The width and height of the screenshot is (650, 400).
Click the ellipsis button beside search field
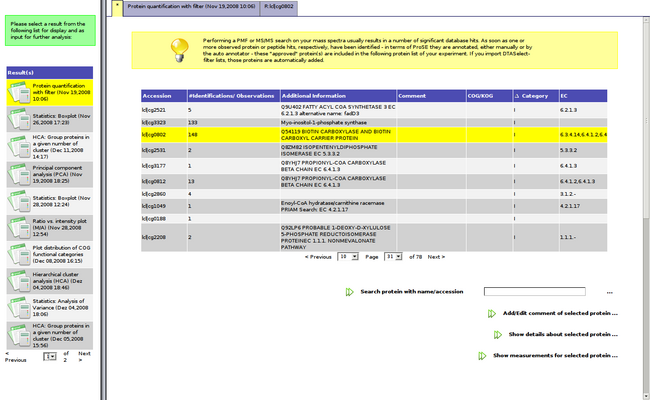(x=609, y=292)
